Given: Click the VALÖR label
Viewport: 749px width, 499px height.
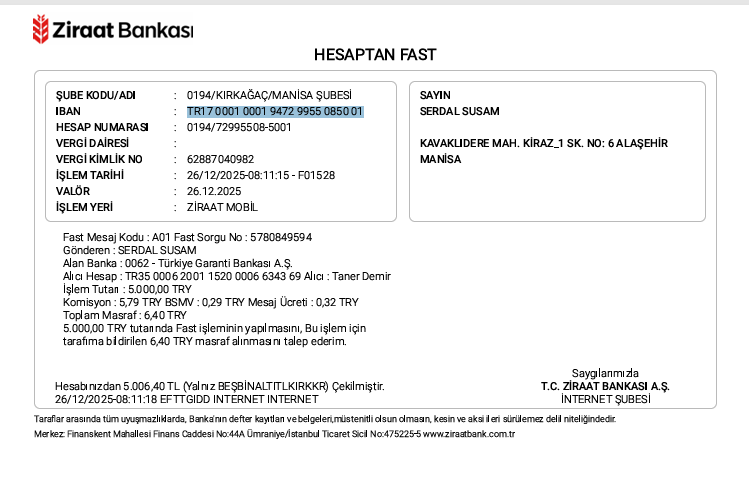Looking at the screenshot, I should [73, 191].
